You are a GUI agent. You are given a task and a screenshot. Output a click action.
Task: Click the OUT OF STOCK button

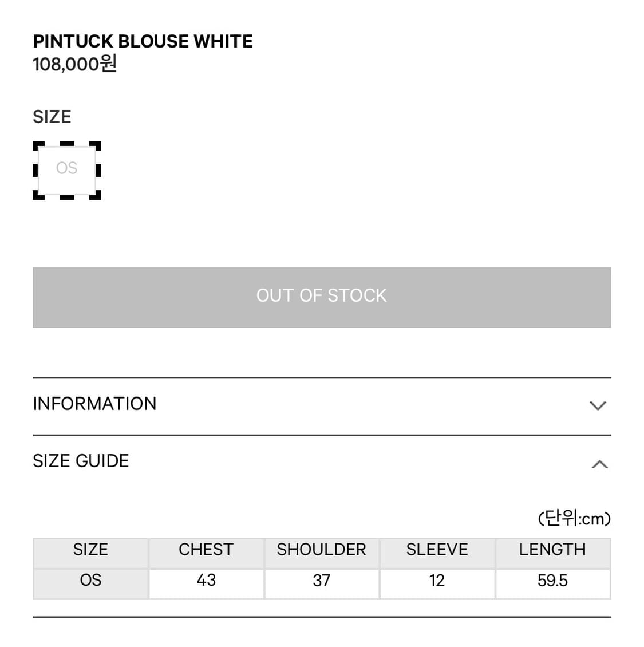point(322,297)
